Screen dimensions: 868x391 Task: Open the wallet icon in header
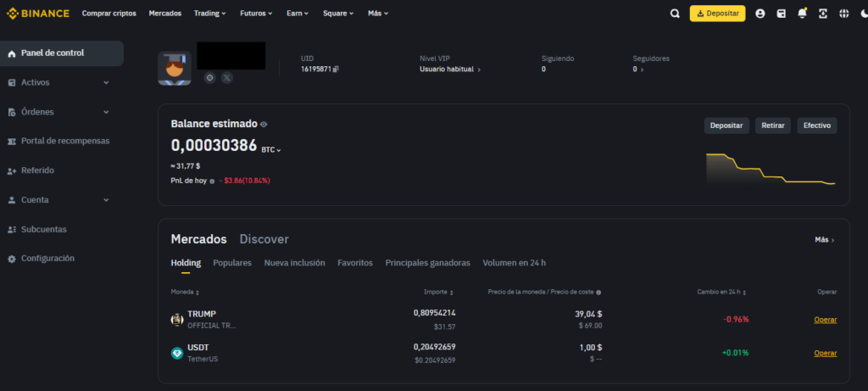coord(781,14)
